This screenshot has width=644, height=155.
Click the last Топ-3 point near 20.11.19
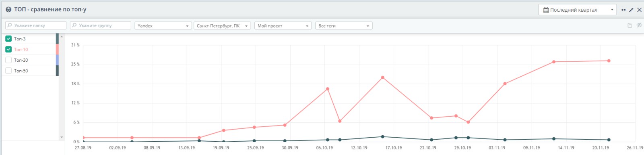click(609, 140)
